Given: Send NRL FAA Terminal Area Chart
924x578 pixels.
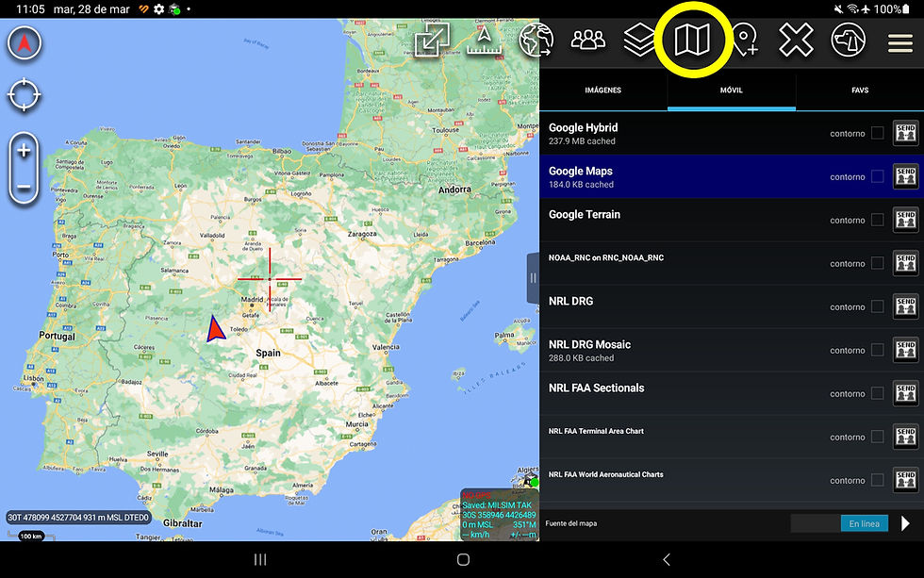Looking at the screenshot, I should (906, 437).
